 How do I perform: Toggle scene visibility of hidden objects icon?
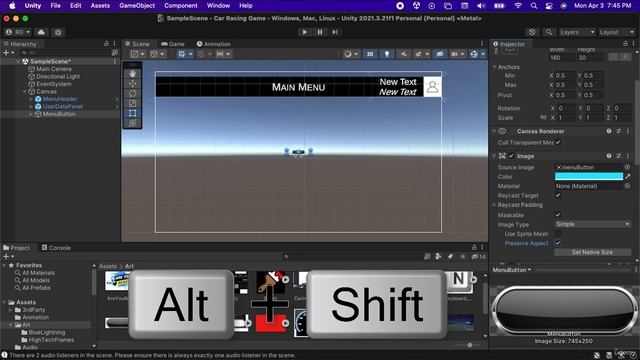440,54
